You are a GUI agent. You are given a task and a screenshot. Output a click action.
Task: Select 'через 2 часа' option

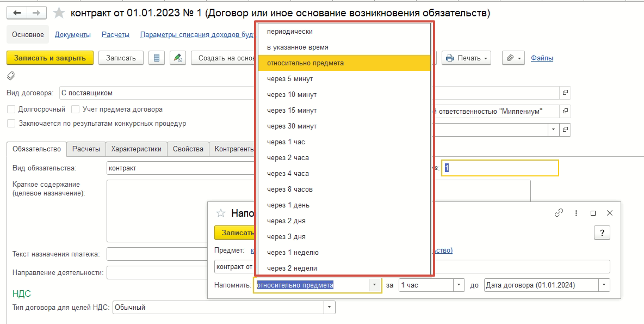pyautogui.click(x=344, y=158)
